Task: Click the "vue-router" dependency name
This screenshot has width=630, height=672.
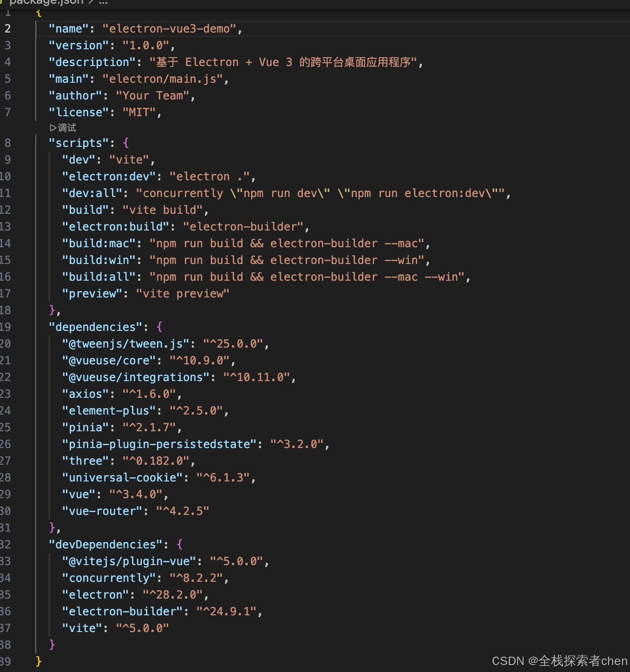Action: click(102, 511)
